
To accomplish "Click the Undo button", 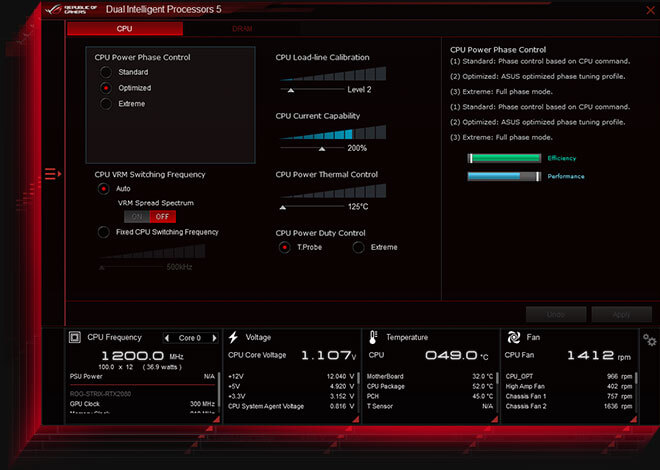I will click(556, 315).
